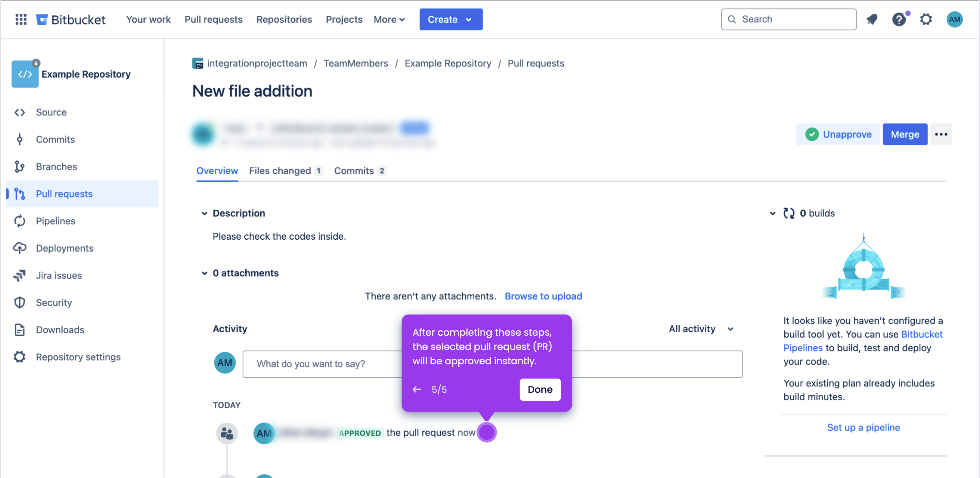Open the help question mark icon
Image resolution: width=980 pixels, height=478 pixels.
coord(899,19)
